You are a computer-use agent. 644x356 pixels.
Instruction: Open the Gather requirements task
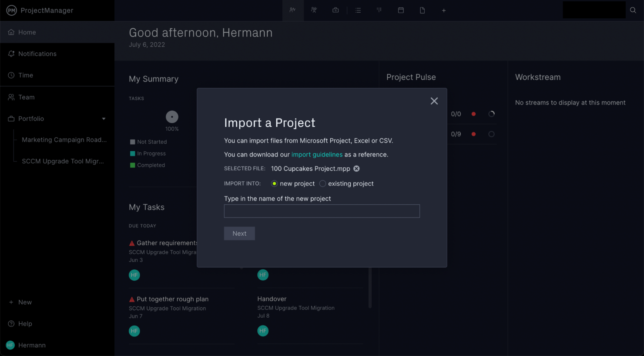167,243
